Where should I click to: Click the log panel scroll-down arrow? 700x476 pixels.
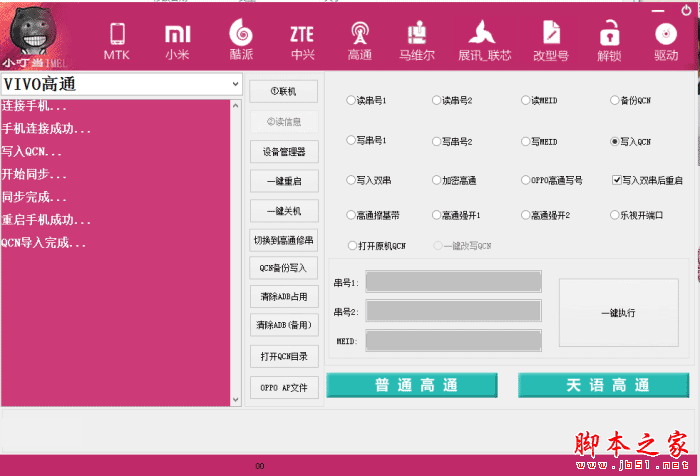236,400
